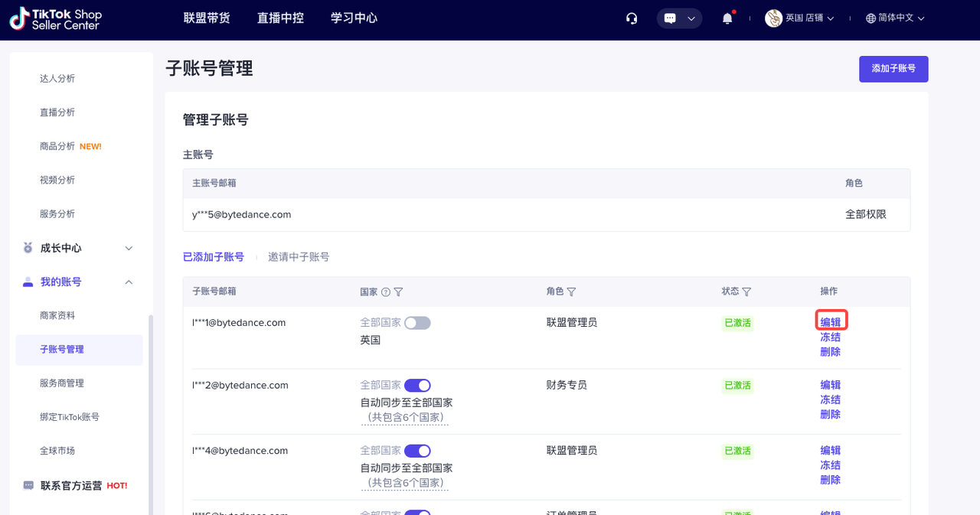The height and width of the screenshot is (515, 980).
Task: Click the TikTok Shop Seller Center logo
Action: [x=55, y=19]
